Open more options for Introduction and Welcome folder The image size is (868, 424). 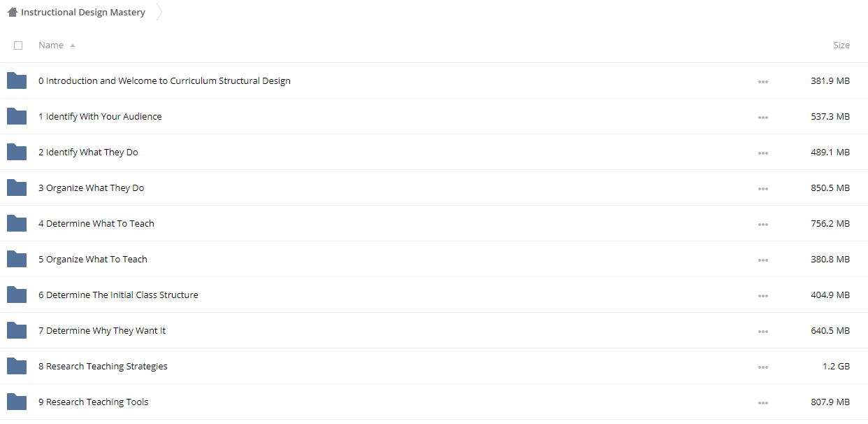tap(762, 82)
